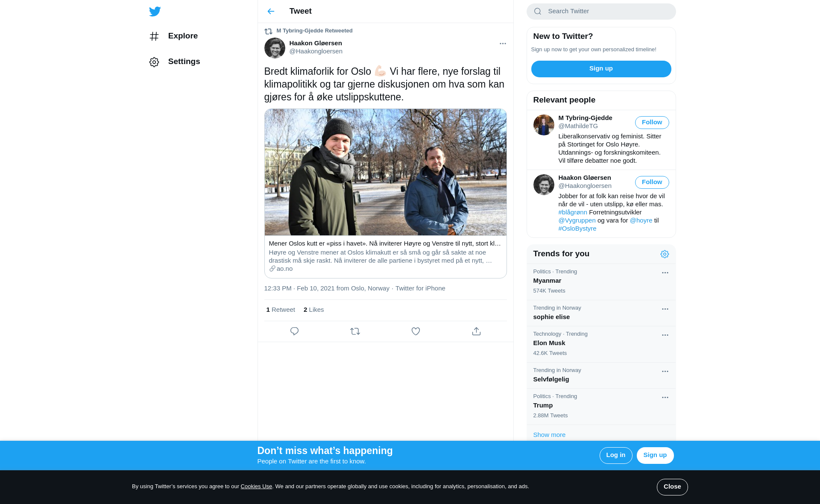
Task: Open the #OsloBystyre hashtag
Action: (x=577, y=229)
